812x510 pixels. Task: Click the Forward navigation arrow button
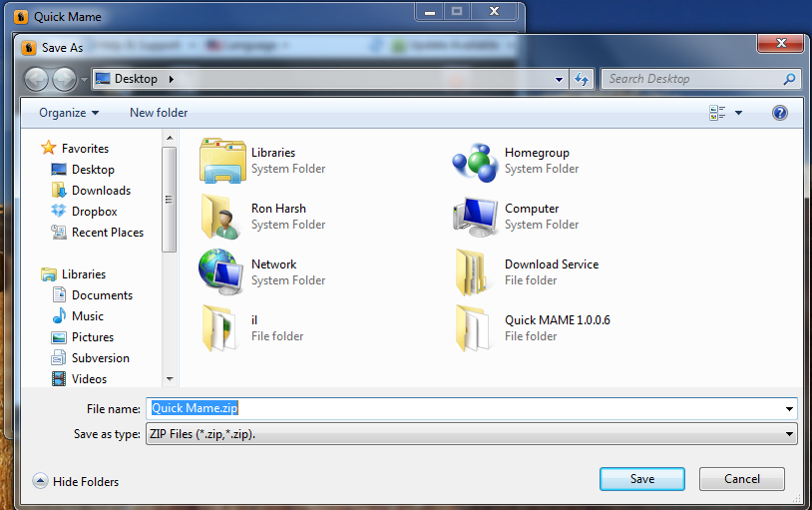[x=65, y=79]
